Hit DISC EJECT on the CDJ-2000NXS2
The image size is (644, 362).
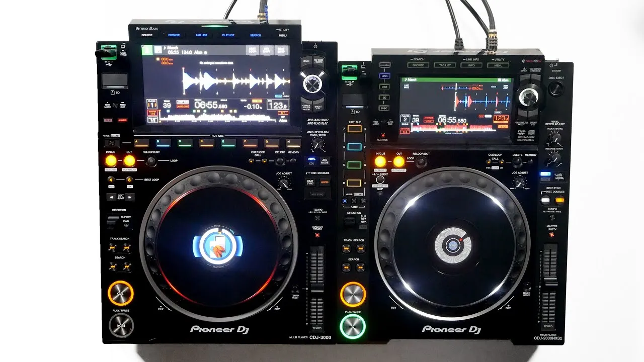point(556,89)
